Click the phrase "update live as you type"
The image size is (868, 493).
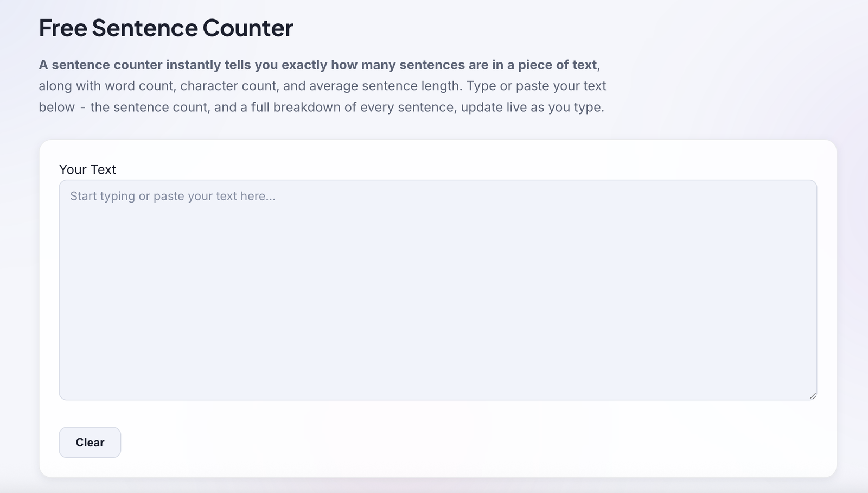coord(531,107)
